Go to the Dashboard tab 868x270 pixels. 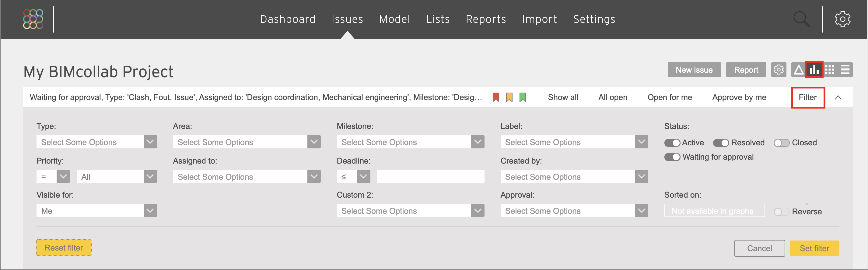tap(288, 19)
